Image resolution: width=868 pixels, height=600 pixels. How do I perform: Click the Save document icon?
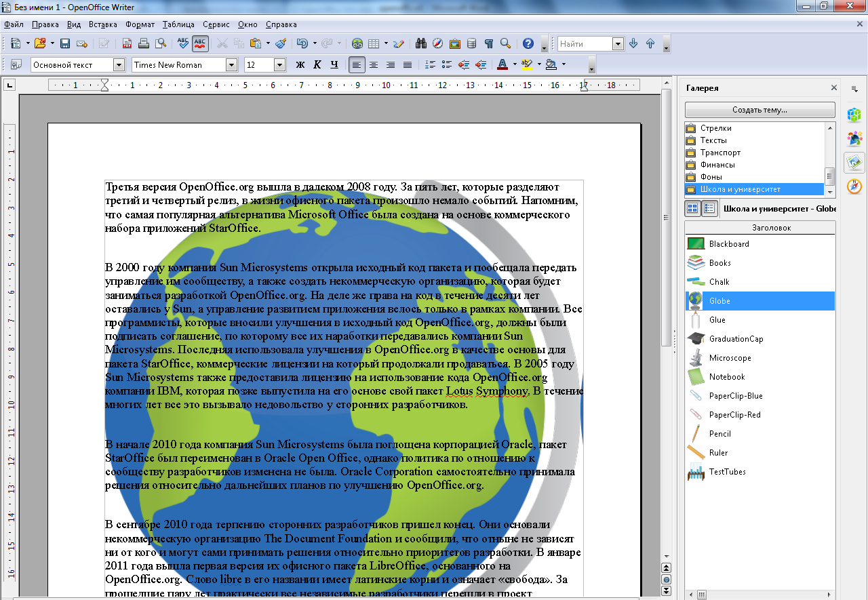tap(65, 43)
